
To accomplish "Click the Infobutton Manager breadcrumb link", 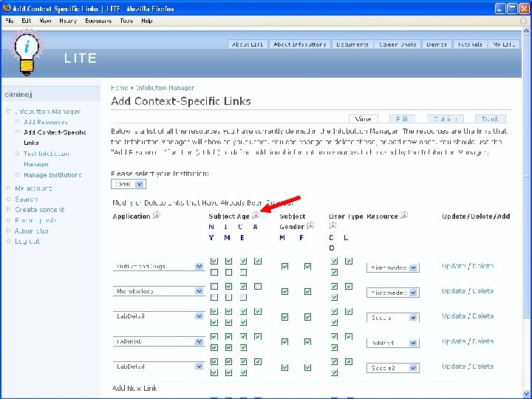I will 165,88.
